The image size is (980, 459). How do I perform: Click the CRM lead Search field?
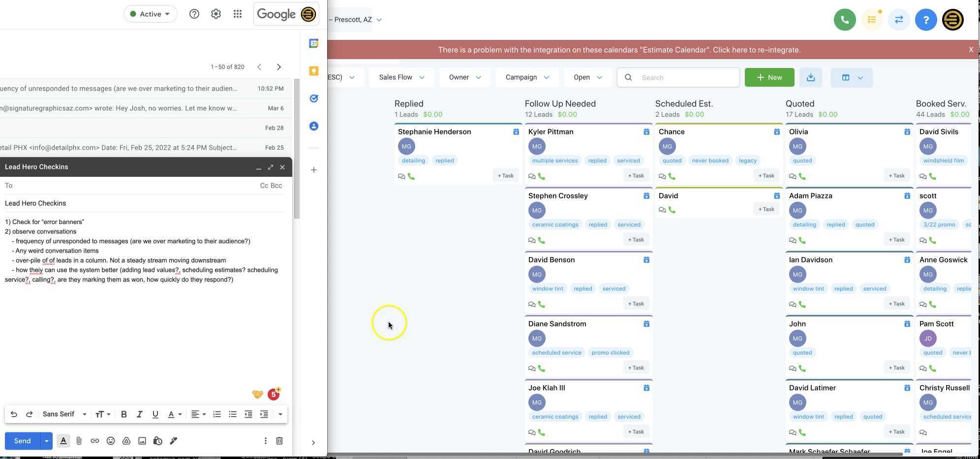click(678, 77)
